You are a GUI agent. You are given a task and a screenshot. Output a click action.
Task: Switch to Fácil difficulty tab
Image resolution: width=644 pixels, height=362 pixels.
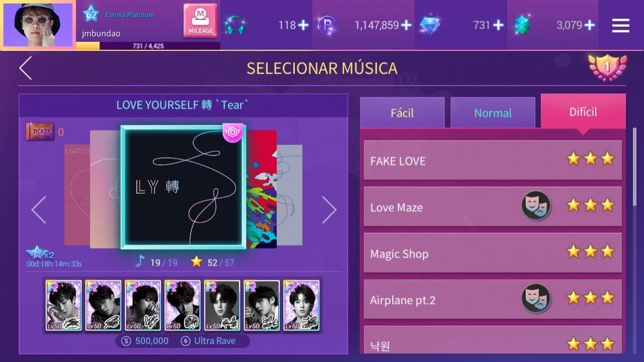coord(402,113)
